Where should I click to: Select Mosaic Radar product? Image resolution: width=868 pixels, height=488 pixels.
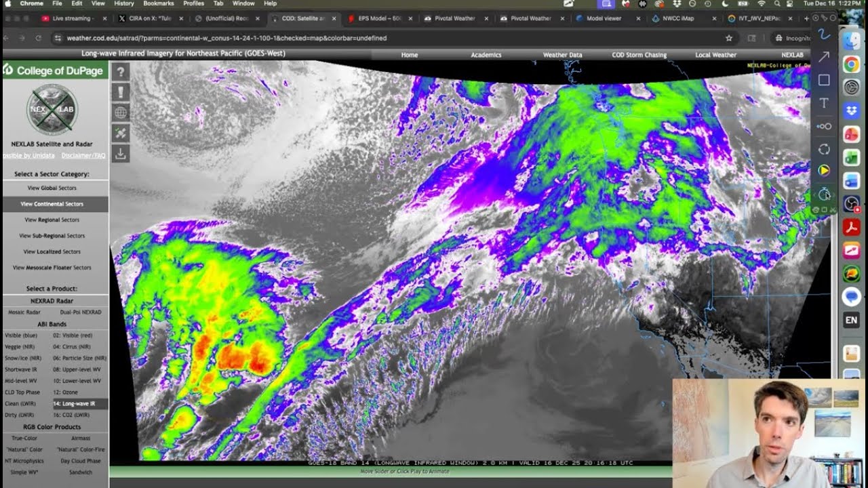pyautogui.click(x=24, y=312)
